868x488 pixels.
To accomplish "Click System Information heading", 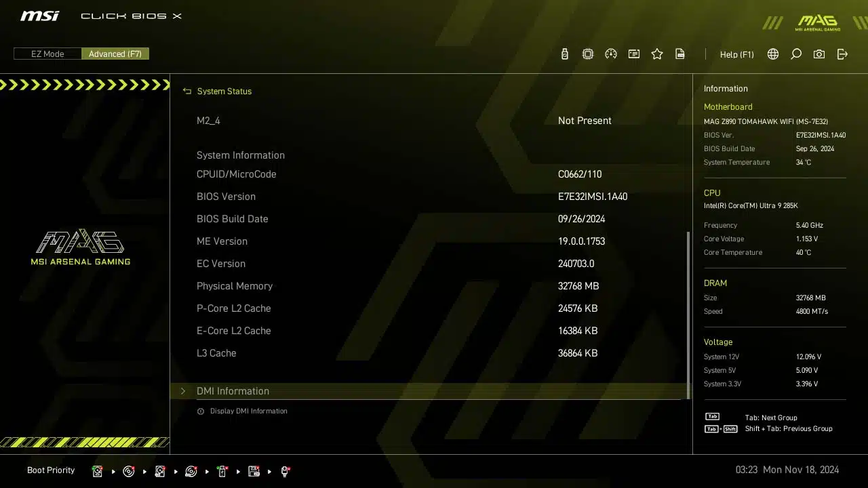I will pyautogui.click(x=241, y=155).
